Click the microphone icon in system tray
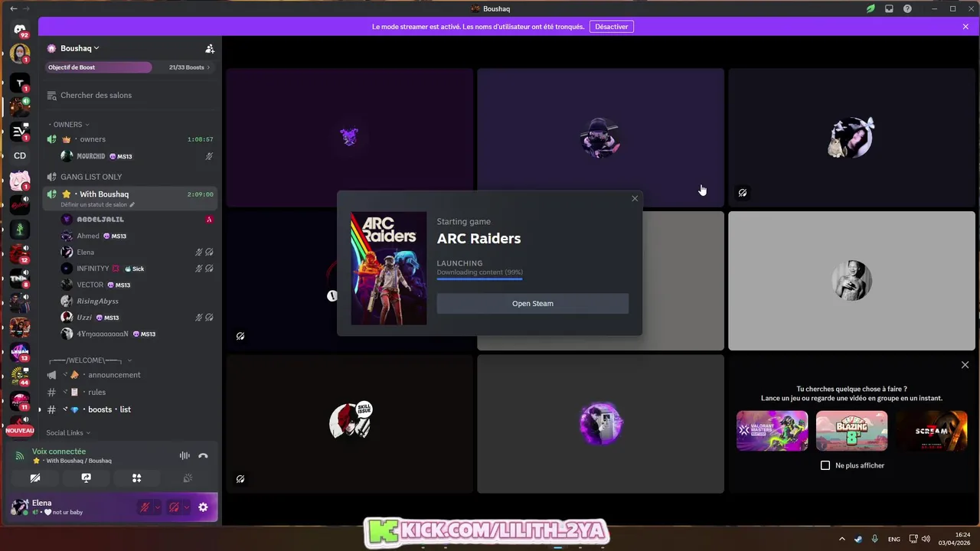Image resolution: width=980 pixels, height=551 pixels. click(875, 539)
